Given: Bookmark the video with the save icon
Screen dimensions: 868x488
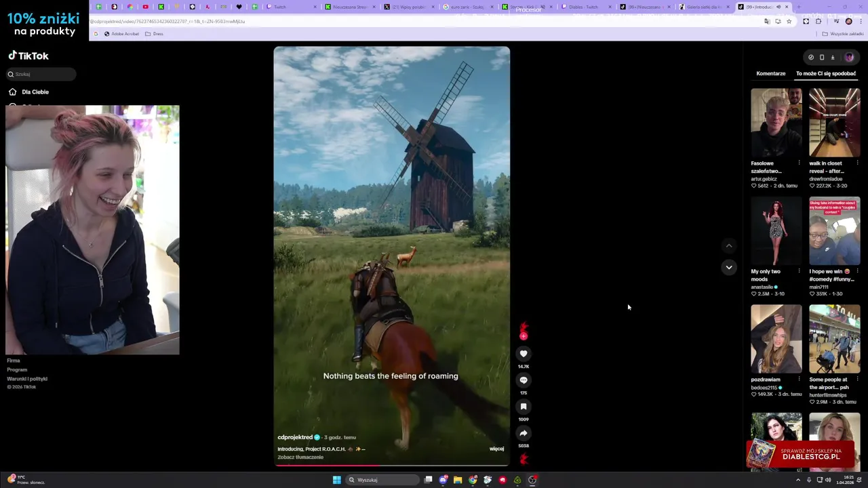Looking at the screenshot, I should tap(524, 406).
